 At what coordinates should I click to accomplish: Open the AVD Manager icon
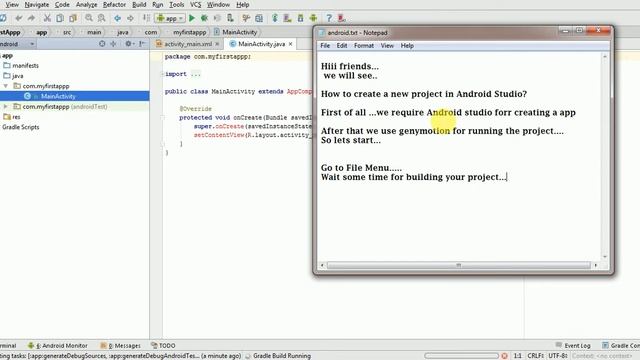[x=287, y=18]
